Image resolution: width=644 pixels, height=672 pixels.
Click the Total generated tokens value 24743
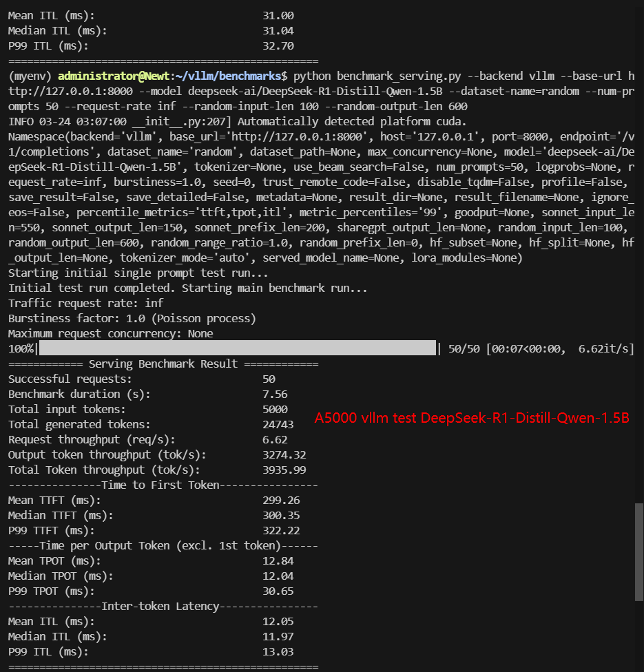[x=278, y=424]
